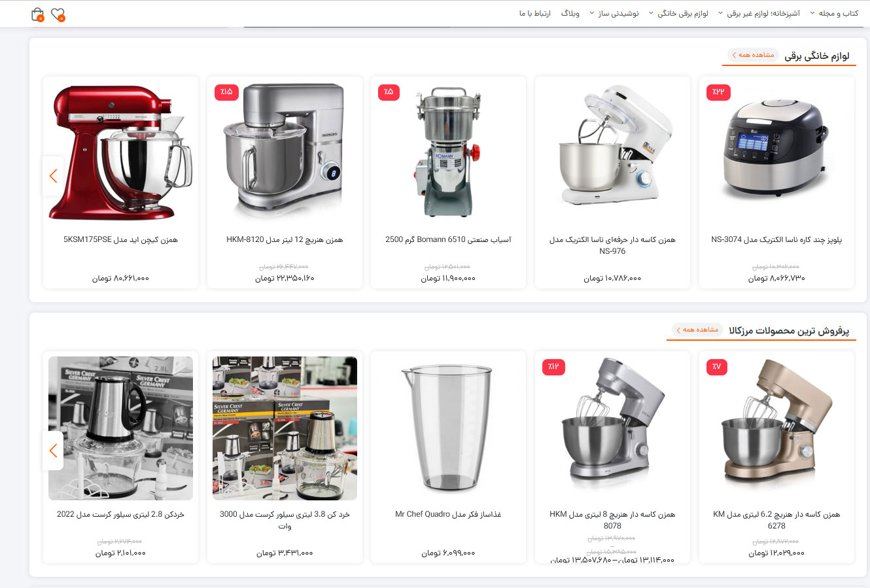Viewport: 870px width, 588px height.
Task: Open the ارتباط با ما menu item
Action: click(535, 13)
